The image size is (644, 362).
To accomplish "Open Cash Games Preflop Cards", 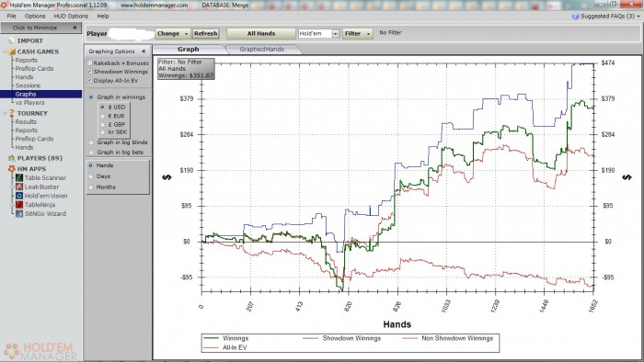I will [35, 69].
